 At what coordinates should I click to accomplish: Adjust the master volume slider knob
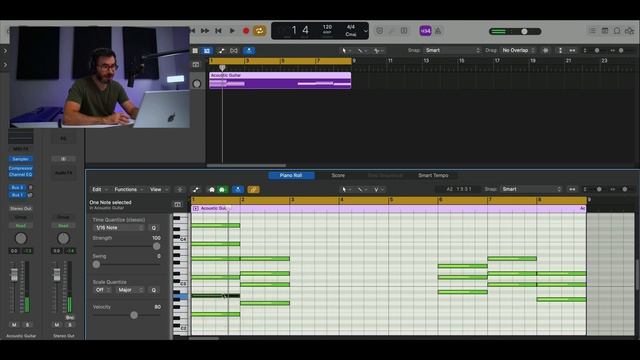pyautogui.click(x=524, y=31)
